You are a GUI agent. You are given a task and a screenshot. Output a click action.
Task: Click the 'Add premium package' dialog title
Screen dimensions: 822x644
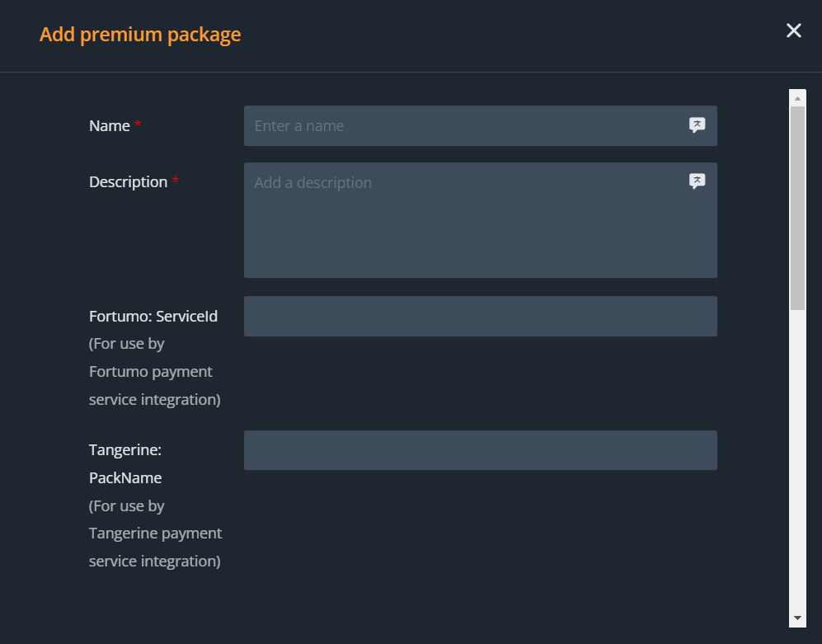140,35
